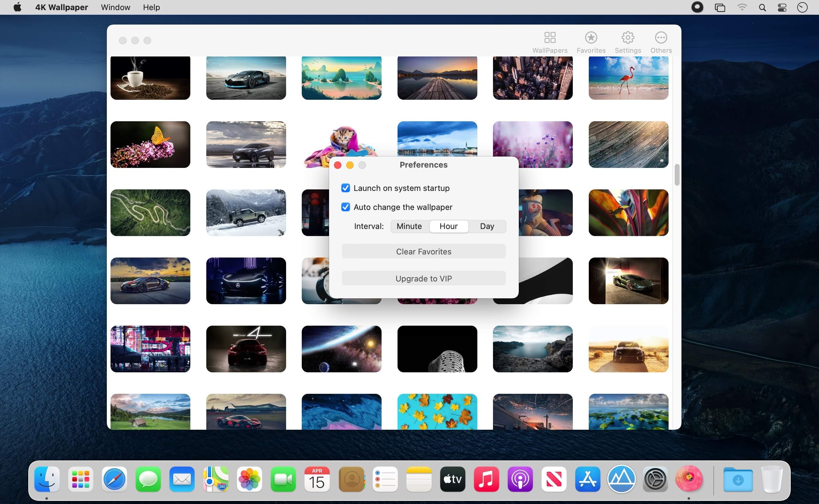Open the WallPapers grid view
The image size is (819, 504).
[550, 42]
